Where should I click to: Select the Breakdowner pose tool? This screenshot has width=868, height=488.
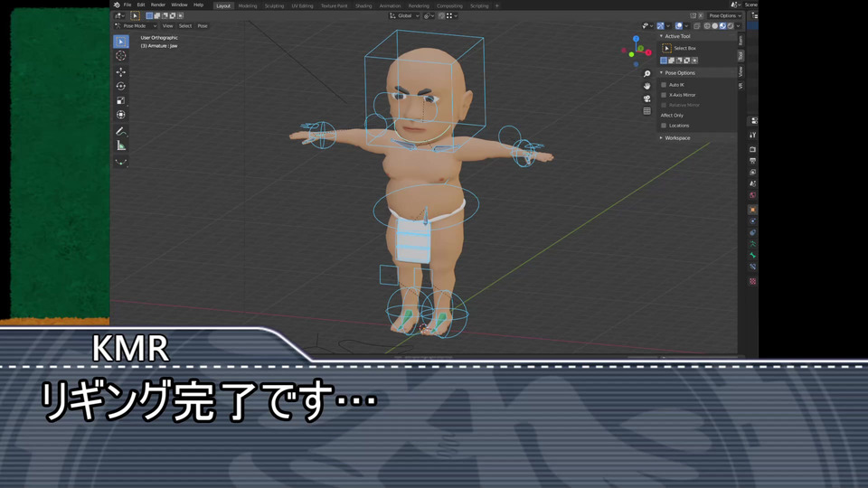coord(120,162)
